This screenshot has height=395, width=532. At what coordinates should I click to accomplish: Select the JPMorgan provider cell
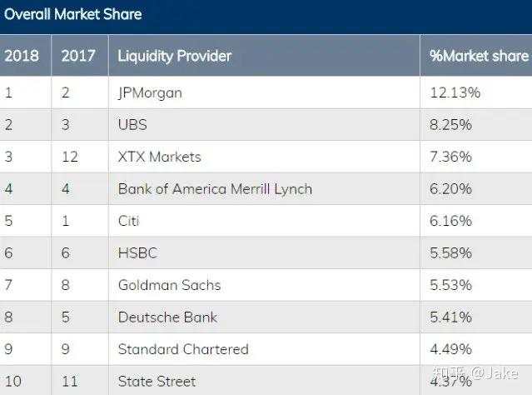point(150,92)
